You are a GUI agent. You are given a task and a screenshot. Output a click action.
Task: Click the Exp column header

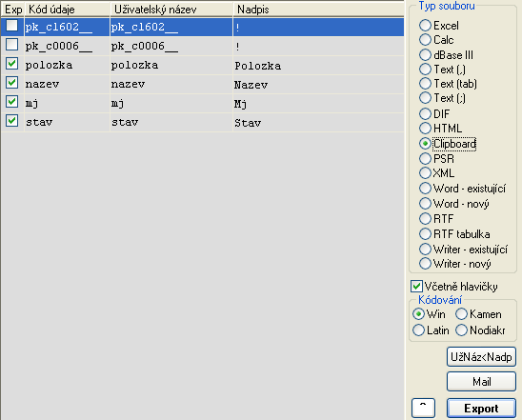click(x=13, y=10)
